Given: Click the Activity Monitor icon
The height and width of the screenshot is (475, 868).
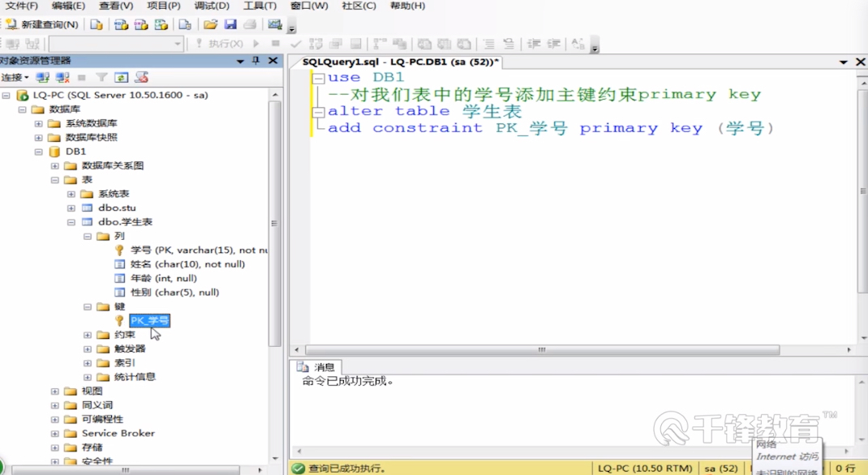Looking at the screenshot, I should (x=274, y=24).
